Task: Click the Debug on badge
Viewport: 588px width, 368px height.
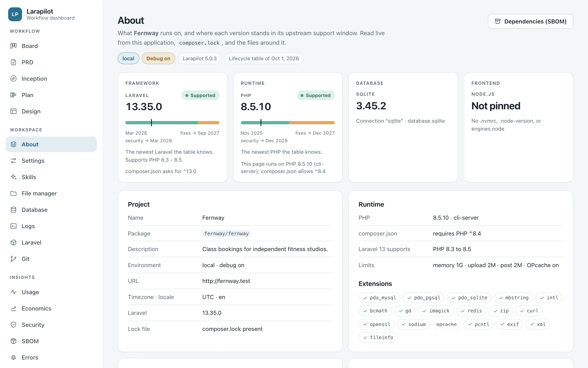Action: (x=158, y=58)
